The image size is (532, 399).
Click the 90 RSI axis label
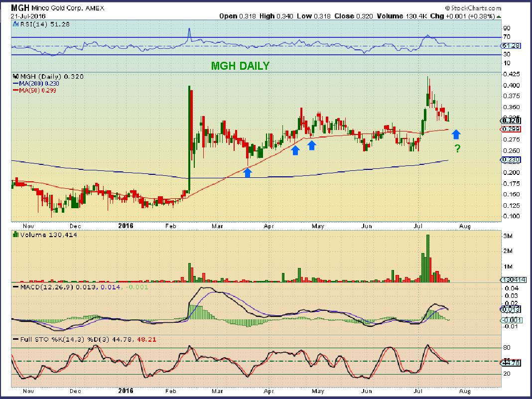507,28
